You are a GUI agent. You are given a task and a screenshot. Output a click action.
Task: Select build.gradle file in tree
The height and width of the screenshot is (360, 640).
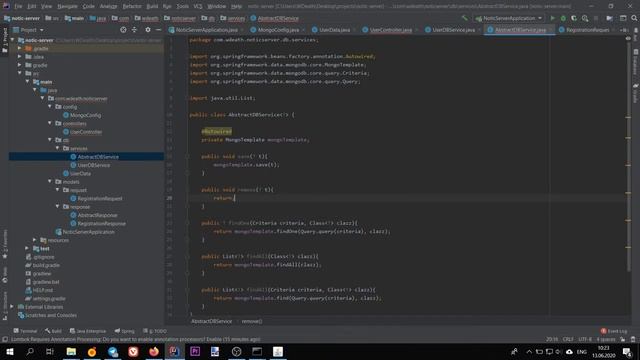click(x=46, y=265)
